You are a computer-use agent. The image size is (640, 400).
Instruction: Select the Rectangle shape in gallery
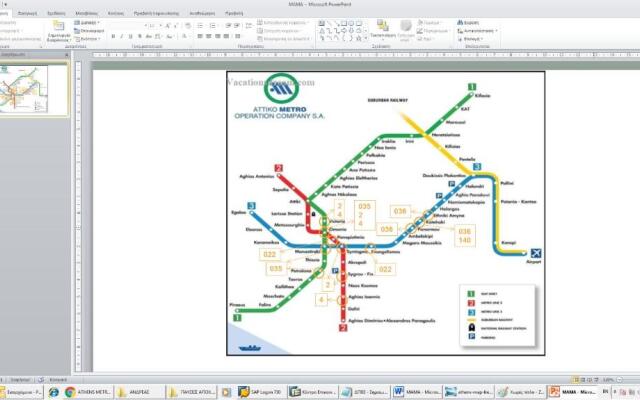(344, 23)
